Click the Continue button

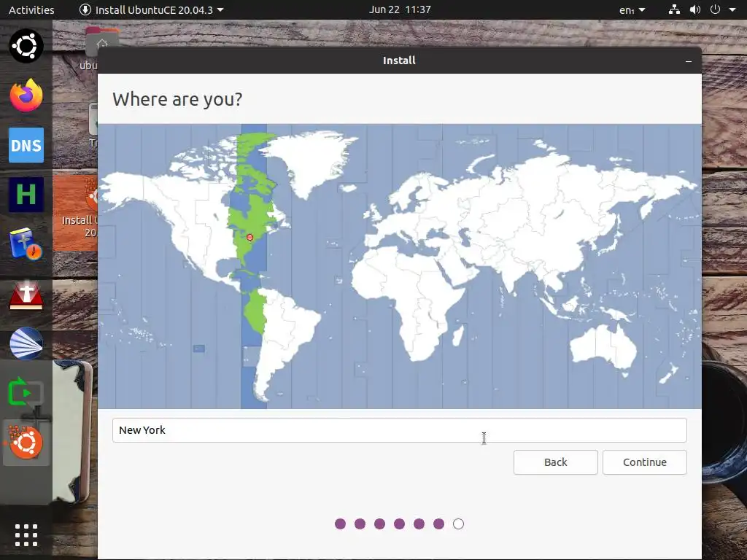[x=645, y=462]
